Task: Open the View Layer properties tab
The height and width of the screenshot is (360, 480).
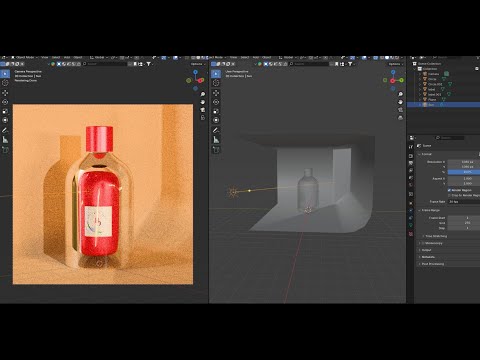Action: click(x=411, y=170)
